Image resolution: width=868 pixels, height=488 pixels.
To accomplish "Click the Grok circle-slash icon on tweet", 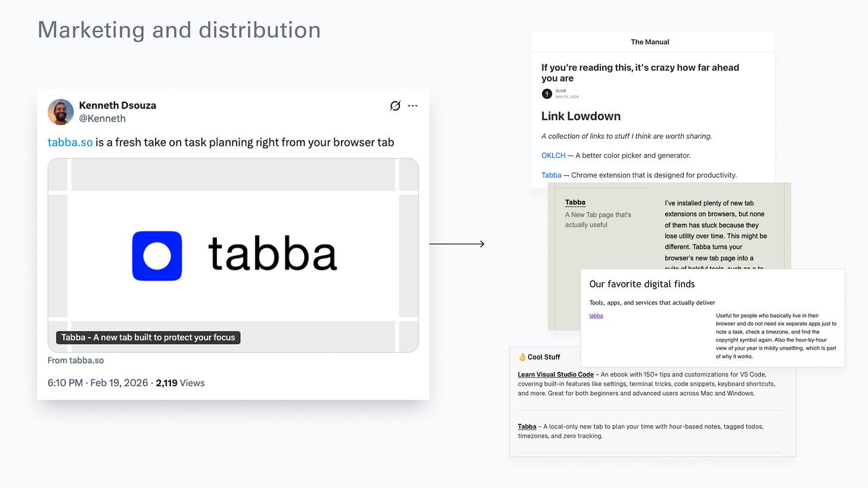I will click(395, 105).
